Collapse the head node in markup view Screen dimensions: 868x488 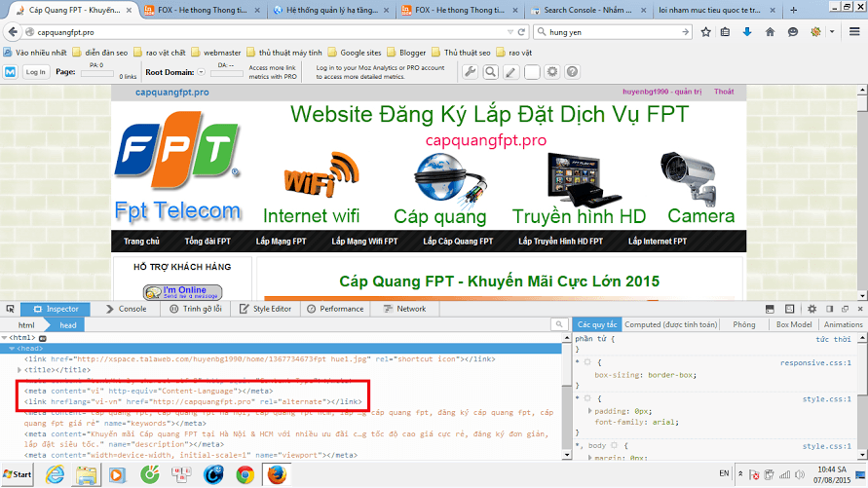click(12, 349)
